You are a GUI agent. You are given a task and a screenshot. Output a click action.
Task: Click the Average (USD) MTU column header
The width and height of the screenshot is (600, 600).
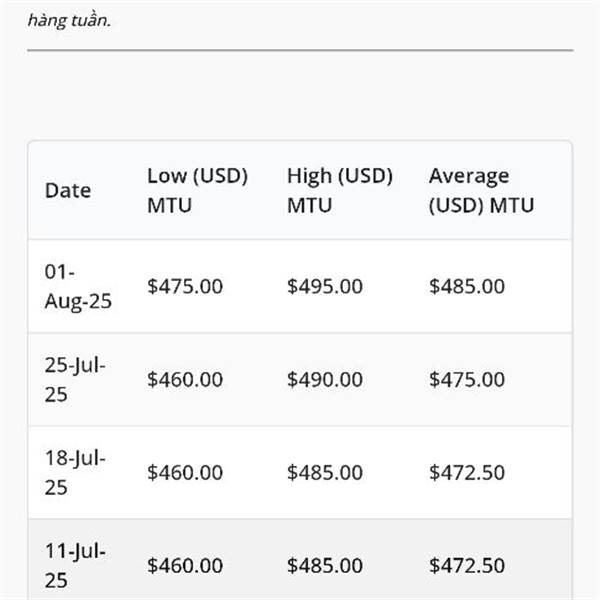pyautogui.click(x=481, y=191)
